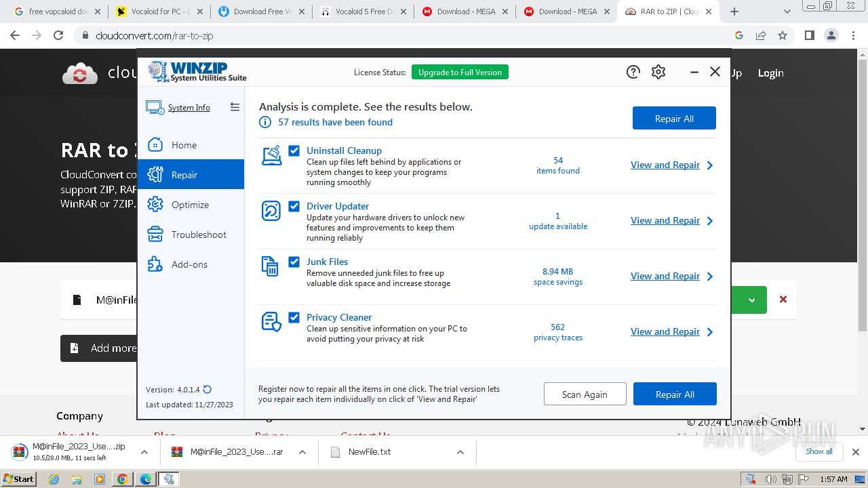The width and height of the screenshot is (868, 488).
Task: Click Upgrade to Full Version button
Action: pos(460,72)
